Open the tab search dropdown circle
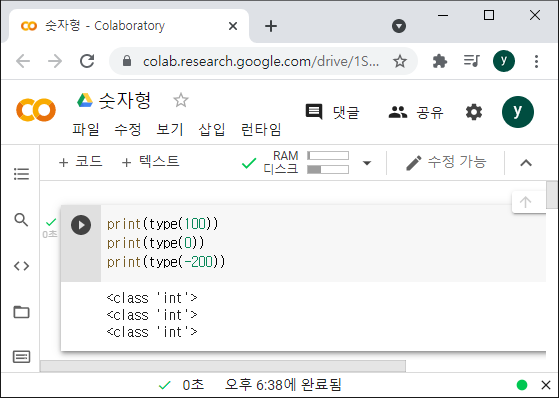 (399, 26)
